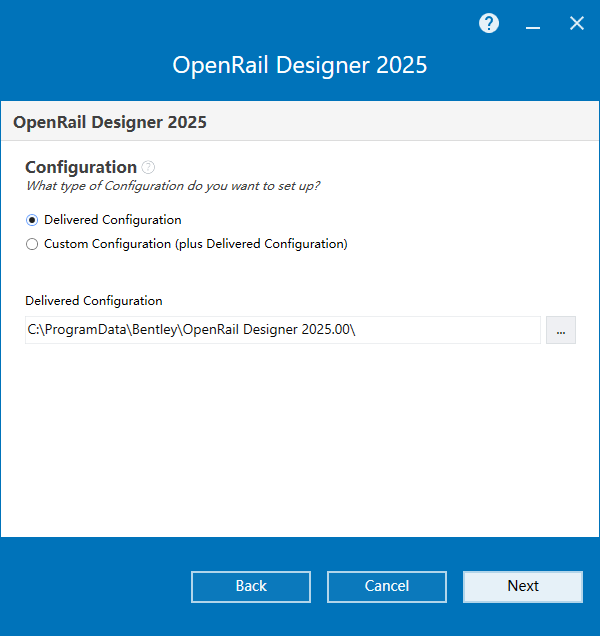Image resolution: width=600 pixels, height=636 pixels.
Task: Select the Delivered Configuration radio button
Action: point(32,220)
